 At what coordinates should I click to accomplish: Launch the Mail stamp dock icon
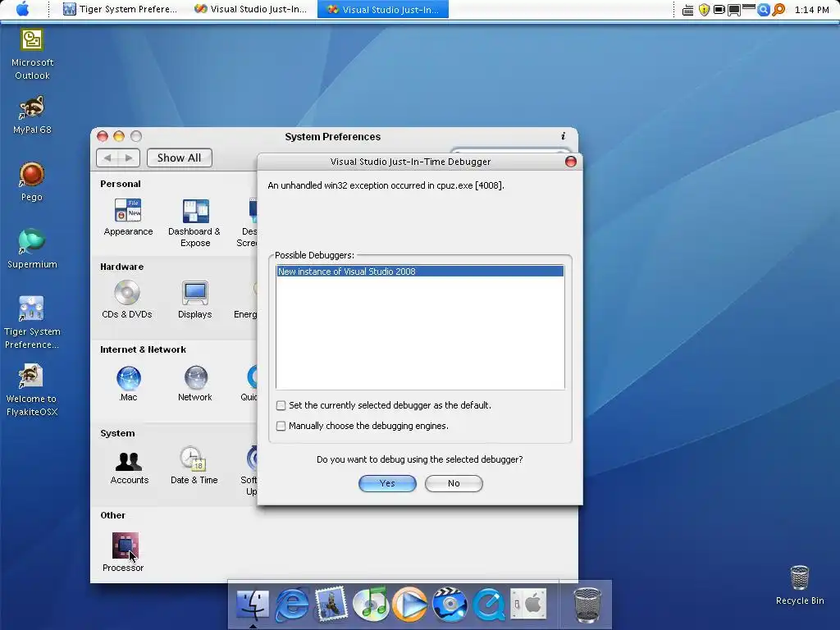tap(331, 603)
